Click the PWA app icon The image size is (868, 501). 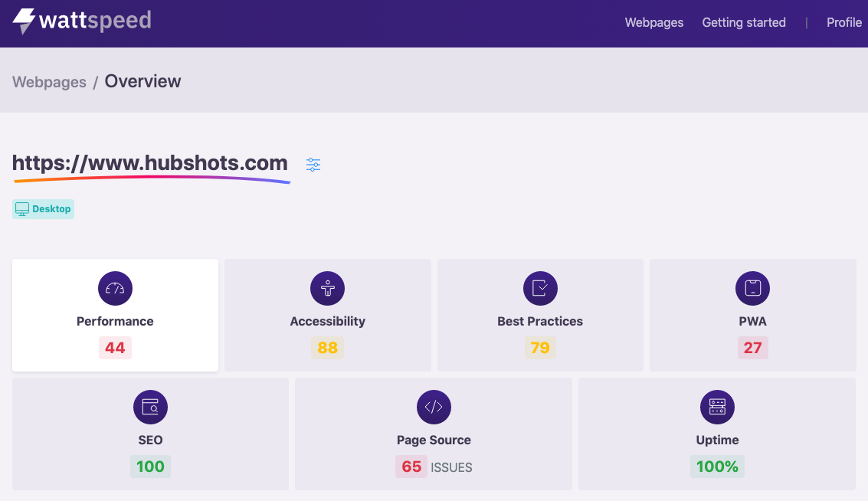752,288
